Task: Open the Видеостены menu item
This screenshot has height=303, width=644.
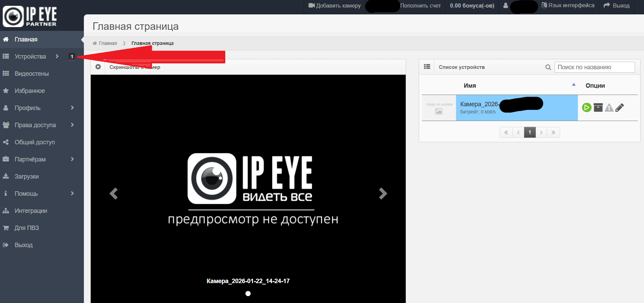Action: coord(31,74)
